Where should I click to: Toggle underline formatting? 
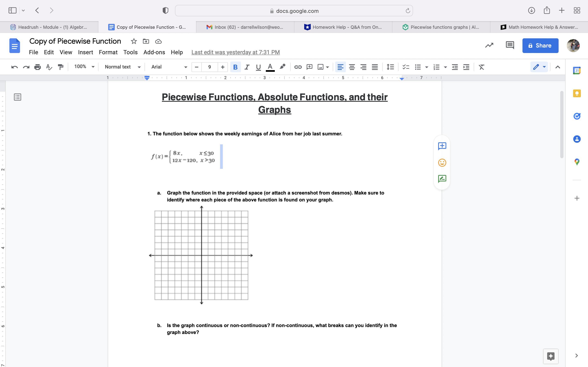[x=258, y=67]
